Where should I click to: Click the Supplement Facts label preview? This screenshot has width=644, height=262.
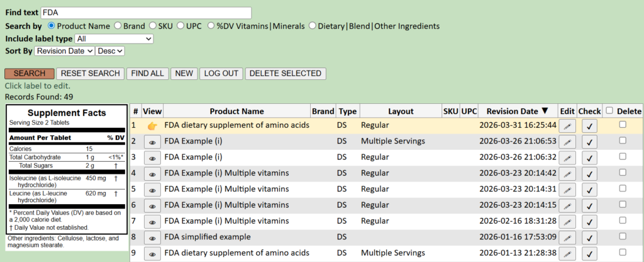coord(66,169)
